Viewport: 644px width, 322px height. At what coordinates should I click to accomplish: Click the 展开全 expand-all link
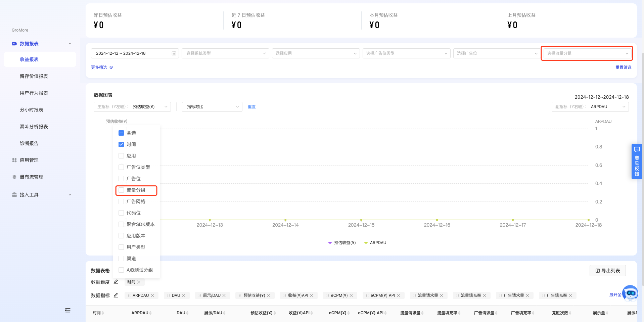[x=615, y=295]
